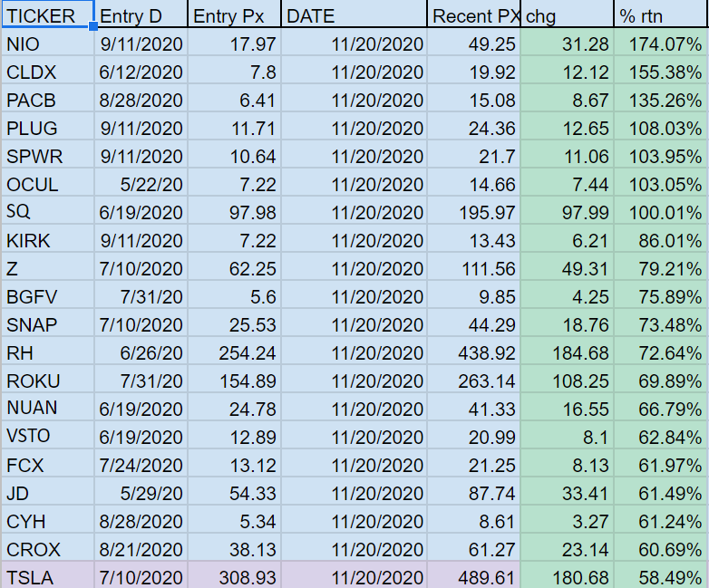The width and height of the screenshot is (709, 588).
Task: Select NIO entry price 17.97
Action: tap(234, 43)
